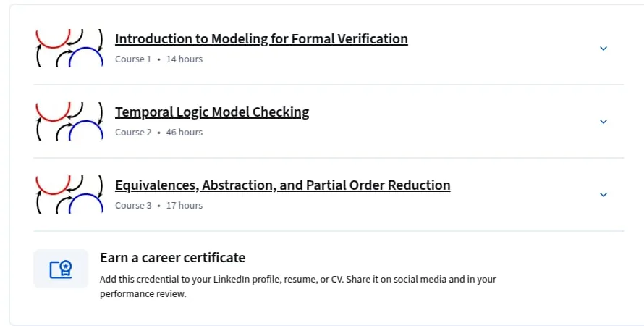Expand the Introduction to Modeling for Formal Verification row

pos(603,49)
